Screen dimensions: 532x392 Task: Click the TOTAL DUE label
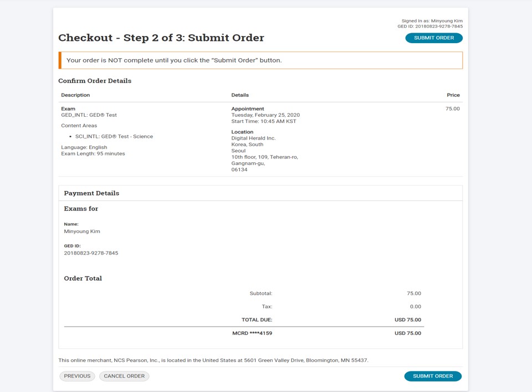pyautogui.click(x=257, y=320)
